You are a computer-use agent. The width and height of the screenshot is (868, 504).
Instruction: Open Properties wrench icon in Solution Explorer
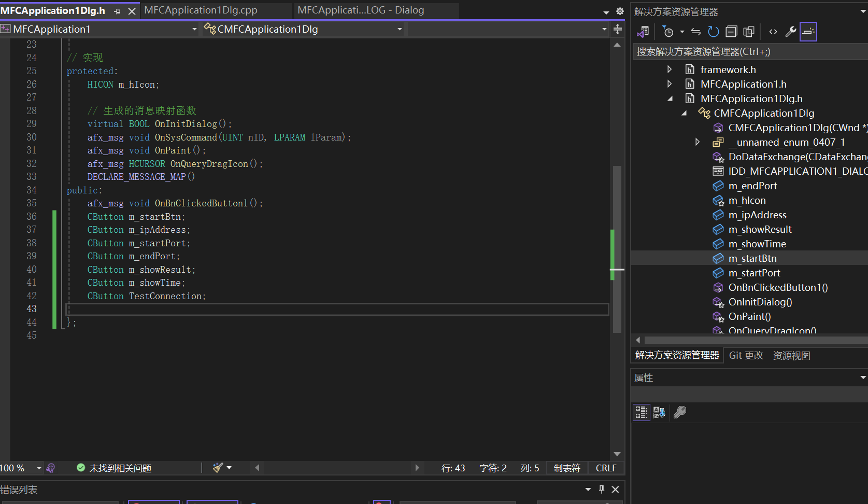coord(791,32)
